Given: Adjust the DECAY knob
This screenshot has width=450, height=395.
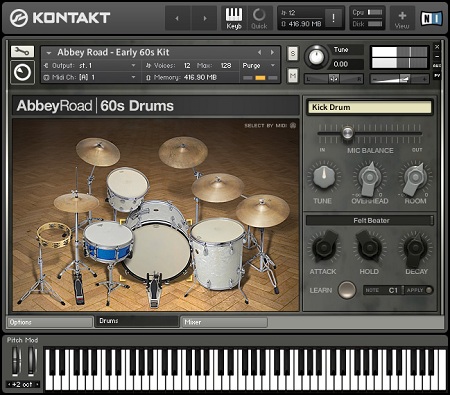Looking at the screenshot, I should [415, 248].
